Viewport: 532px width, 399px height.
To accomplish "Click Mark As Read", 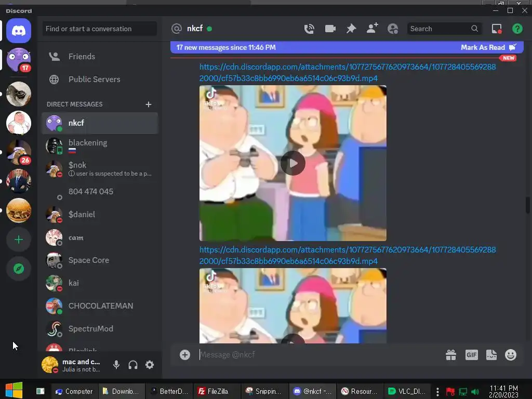I will click(x=488, y=47).
